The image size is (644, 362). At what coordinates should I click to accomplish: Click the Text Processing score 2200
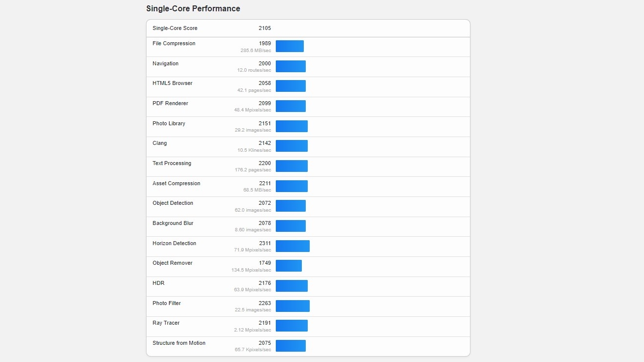(264, 164)
